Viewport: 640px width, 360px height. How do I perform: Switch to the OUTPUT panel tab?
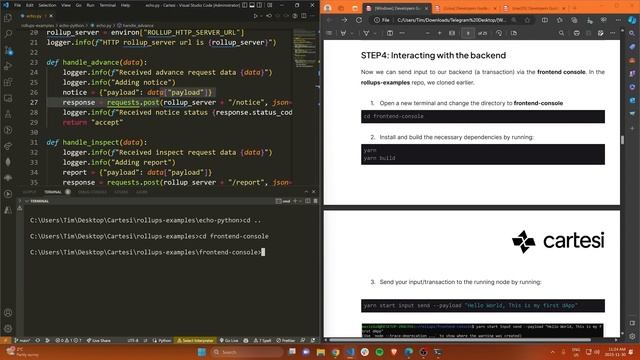click(x=29, y=192)
